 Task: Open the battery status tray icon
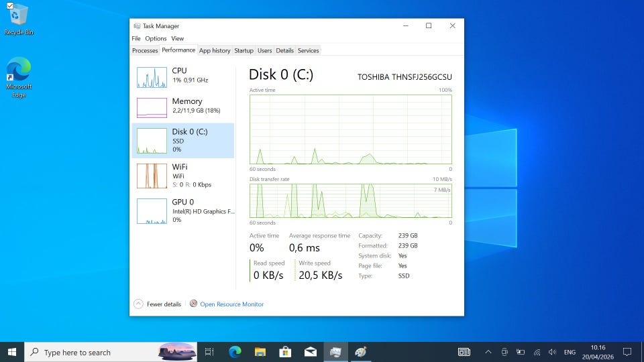tap(521, 352)
